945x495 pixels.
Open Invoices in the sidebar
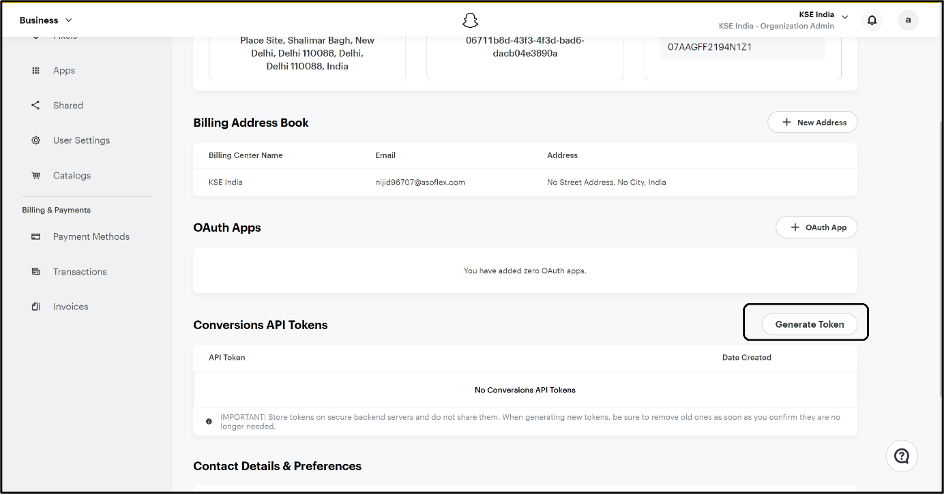tap(71, 307)
